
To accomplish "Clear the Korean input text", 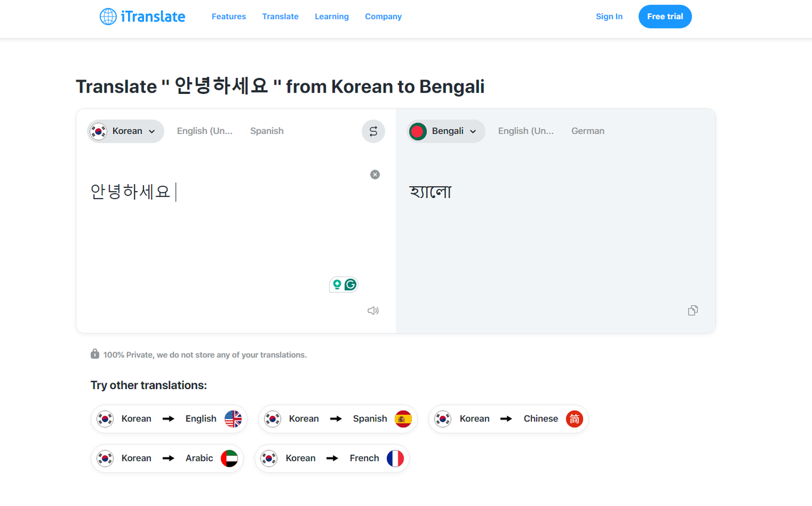I will pyautogui.click(x=375, y=175).
